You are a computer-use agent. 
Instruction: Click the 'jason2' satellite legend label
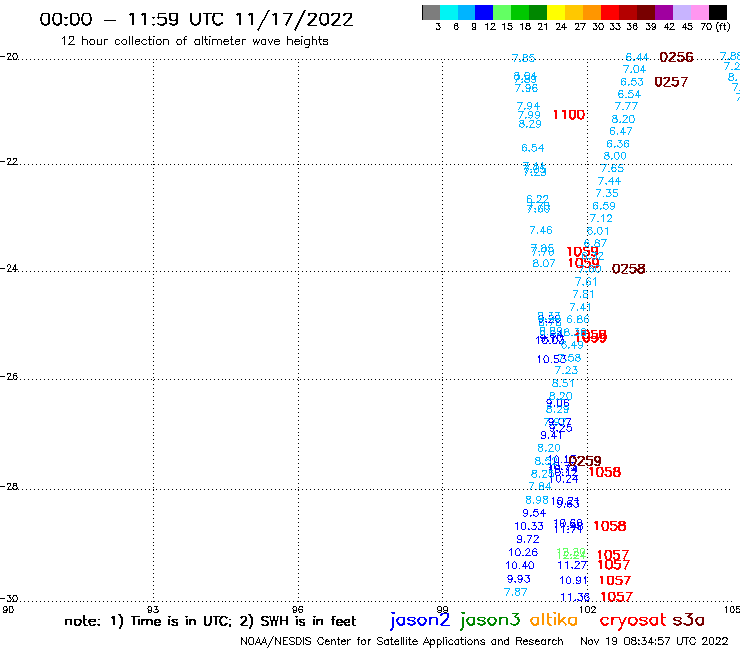420,620
